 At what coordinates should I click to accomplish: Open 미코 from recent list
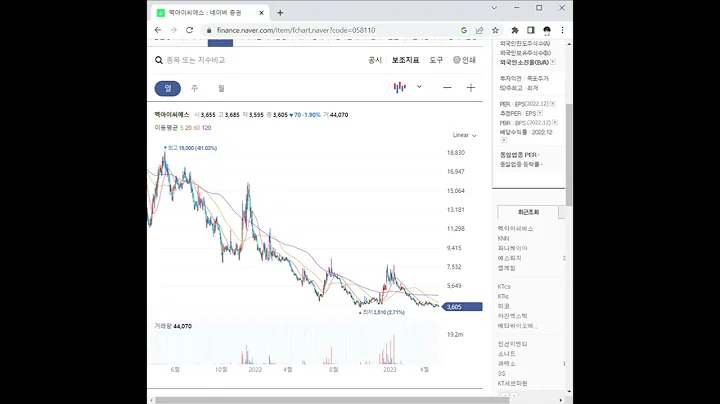click(x=504, y=306)
